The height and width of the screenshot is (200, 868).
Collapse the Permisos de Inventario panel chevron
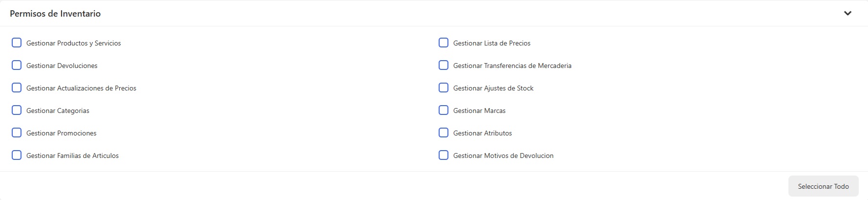click(x=847, y=13)
